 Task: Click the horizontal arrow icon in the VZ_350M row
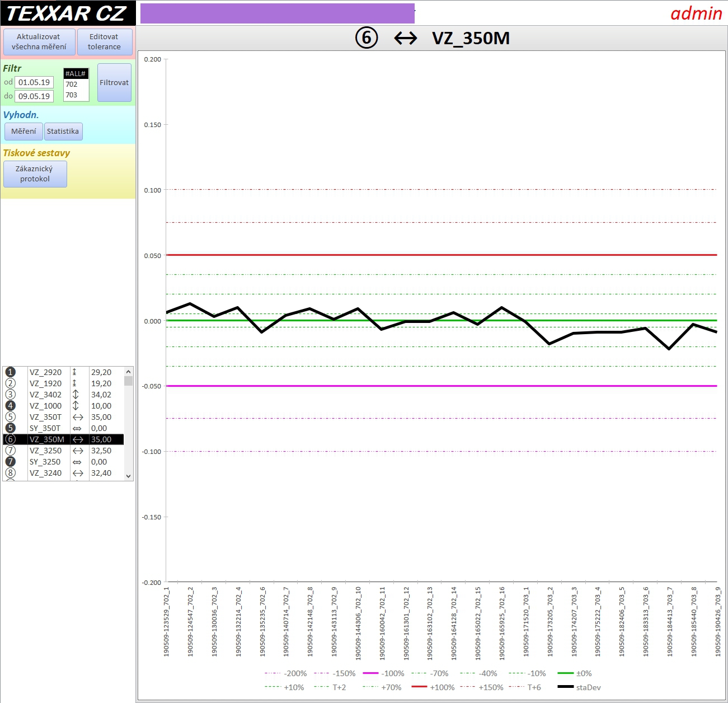[x=78, y=439]
